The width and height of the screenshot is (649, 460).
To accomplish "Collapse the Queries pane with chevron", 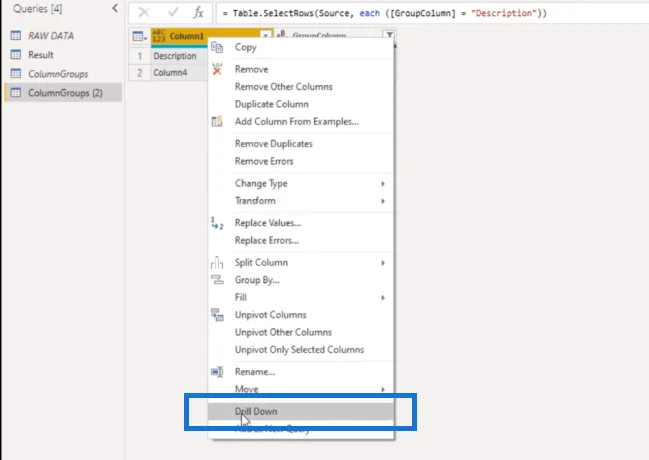I will [115, 8].
